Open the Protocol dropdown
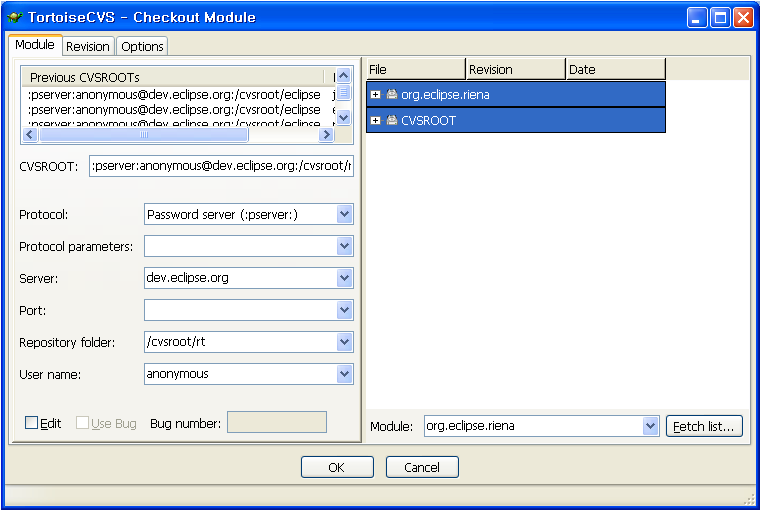The image size is (761, 511). click(345, 214)
